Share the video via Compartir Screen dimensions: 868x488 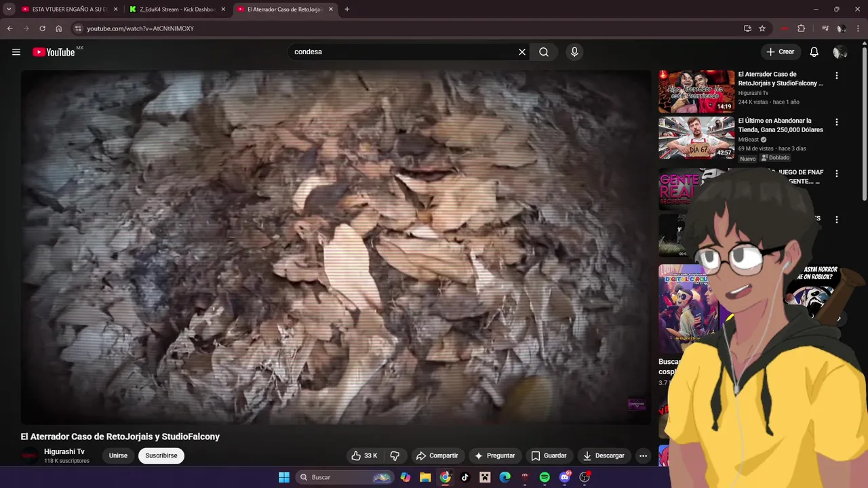tap(437, 455)
